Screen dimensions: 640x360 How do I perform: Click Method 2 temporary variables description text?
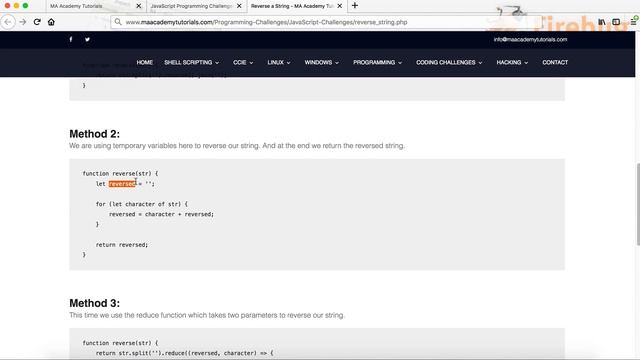pyautogui.click(x=237, y=146)
